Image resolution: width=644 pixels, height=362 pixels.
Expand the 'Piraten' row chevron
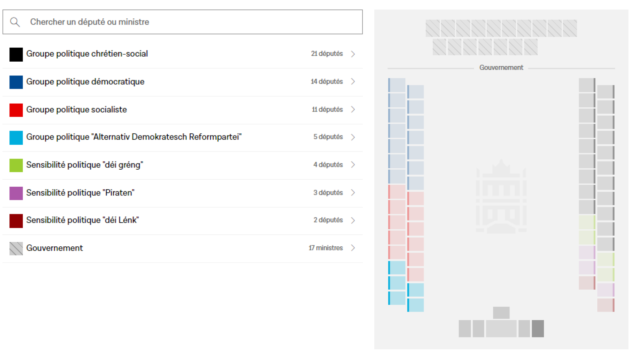(x=353, y=192)
